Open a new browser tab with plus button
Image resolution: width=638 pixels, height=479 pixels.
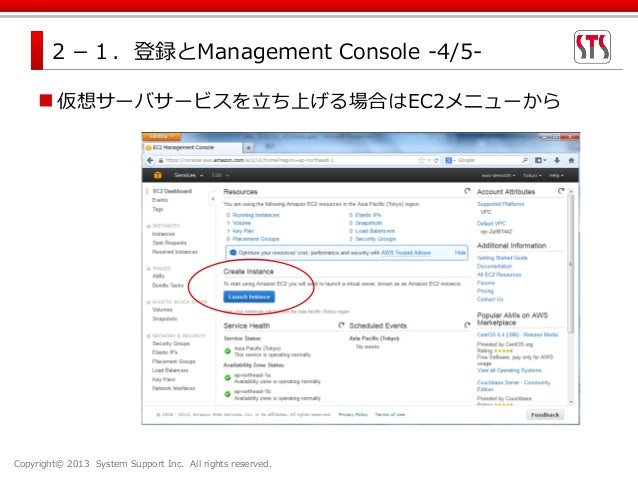tap(248, 147)
